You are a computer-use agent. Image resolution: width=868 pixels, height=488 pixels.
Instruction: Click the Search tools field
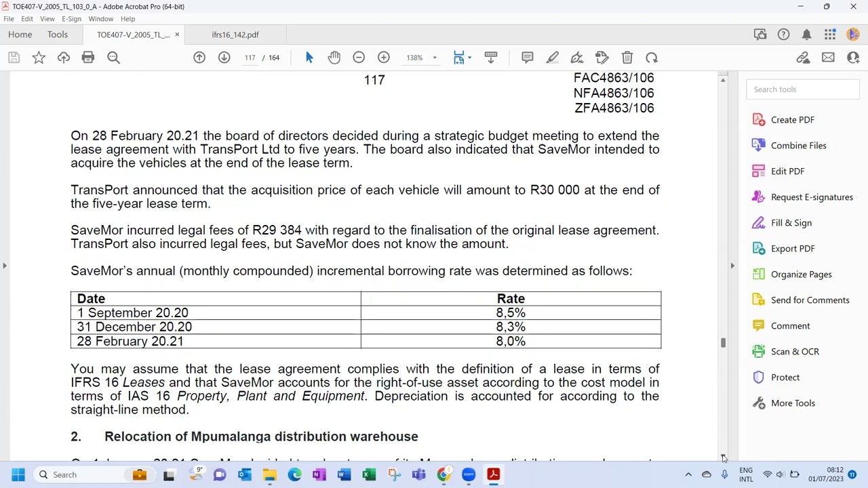click(x=803, y=89)
